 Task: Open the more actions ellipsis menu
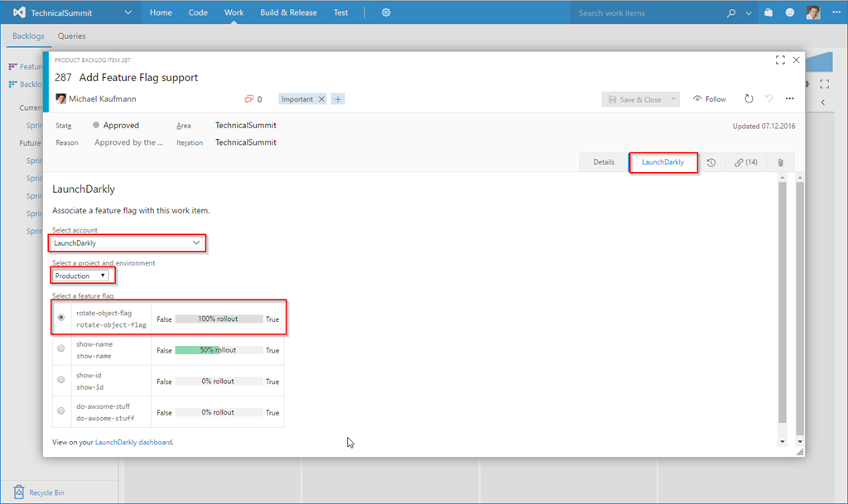(789, 98)
